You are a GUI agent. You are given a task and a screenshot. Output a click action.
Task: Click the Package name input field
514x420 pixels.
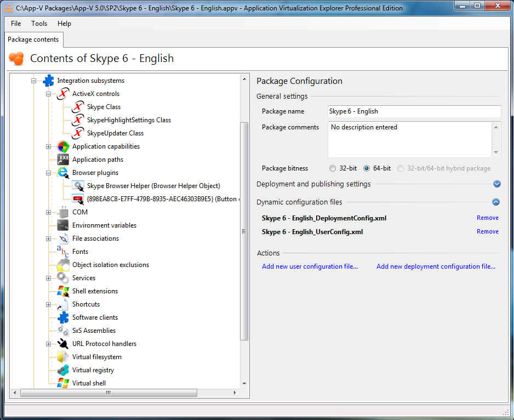(414, 111)
